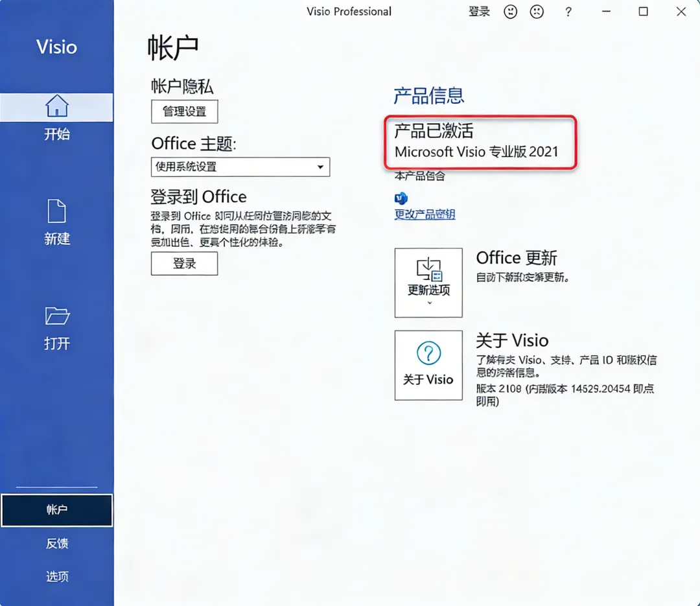Click 登录 in the title bar

479,12
